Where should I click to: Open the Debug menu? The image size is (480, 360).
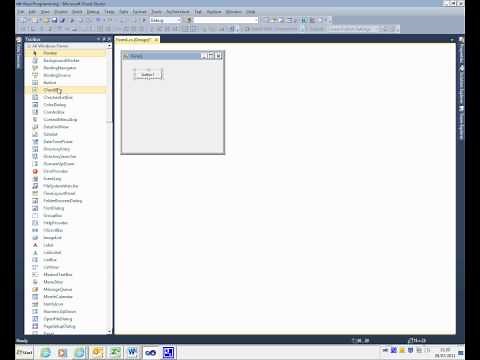coord(93,12)
